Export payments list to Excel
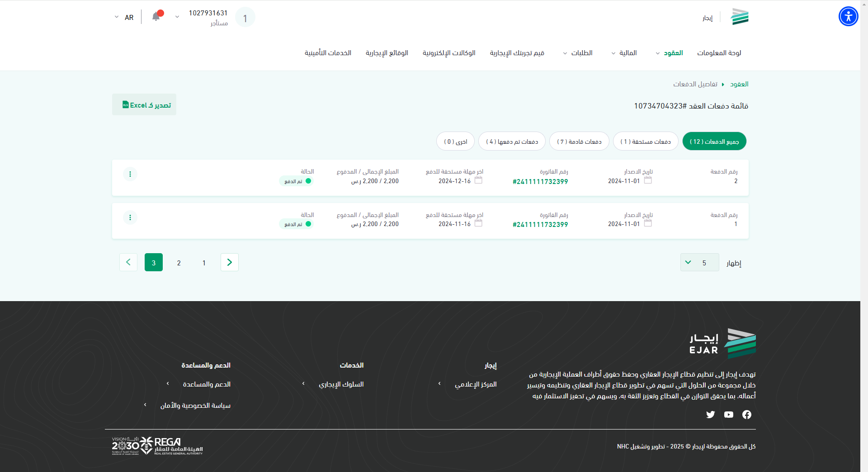 click(144, 105)
